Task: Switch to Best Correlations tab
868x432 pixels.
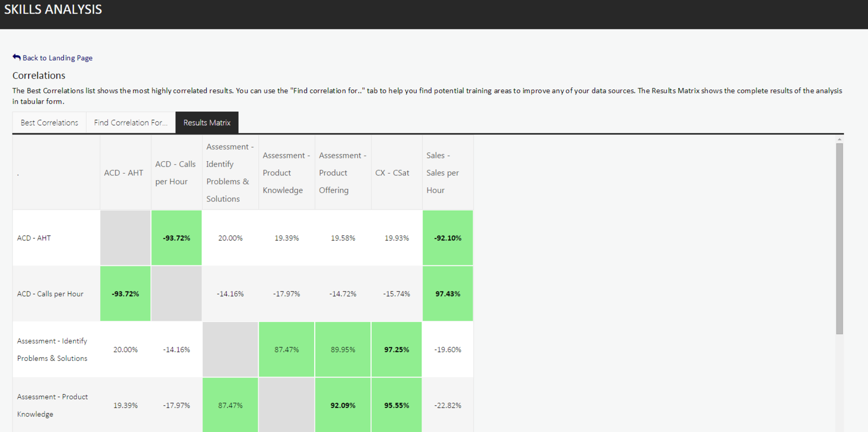Action: click(49, 123)
